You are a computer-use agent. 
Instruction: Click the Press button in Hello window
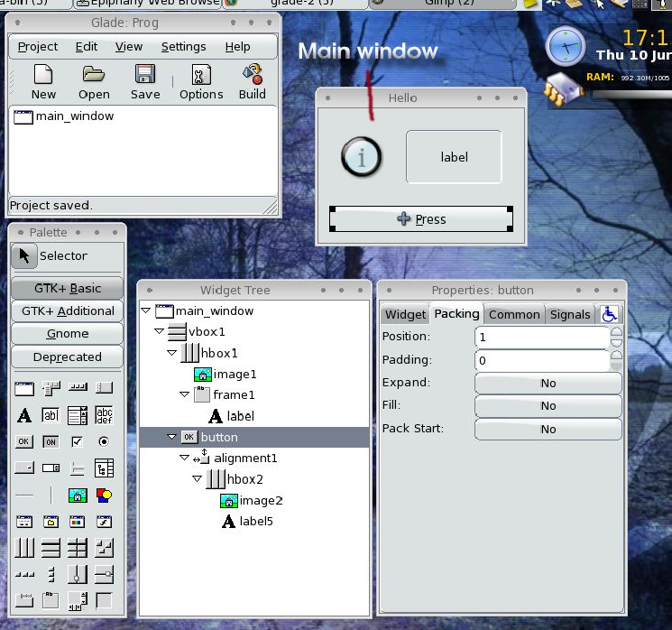tap(421, 219)
